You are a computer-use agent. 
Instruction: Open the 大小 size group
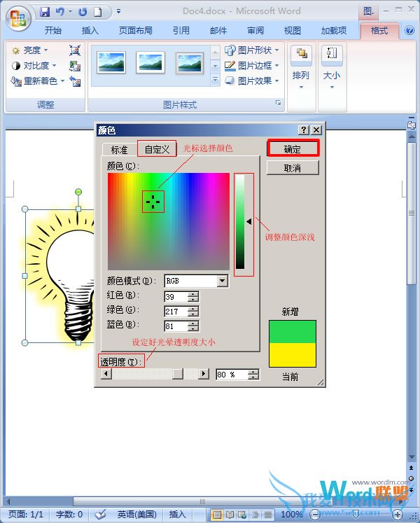click(x=332, y=67)
